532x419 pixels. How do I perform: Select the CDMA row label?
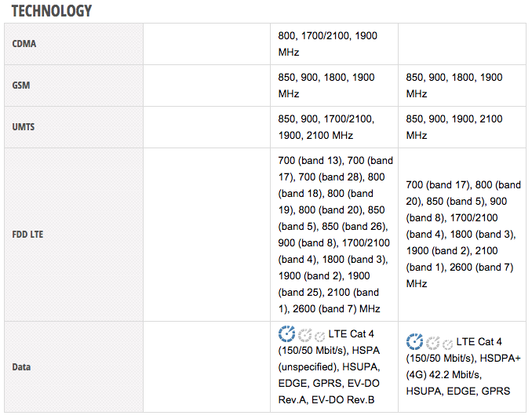point(24,44)
